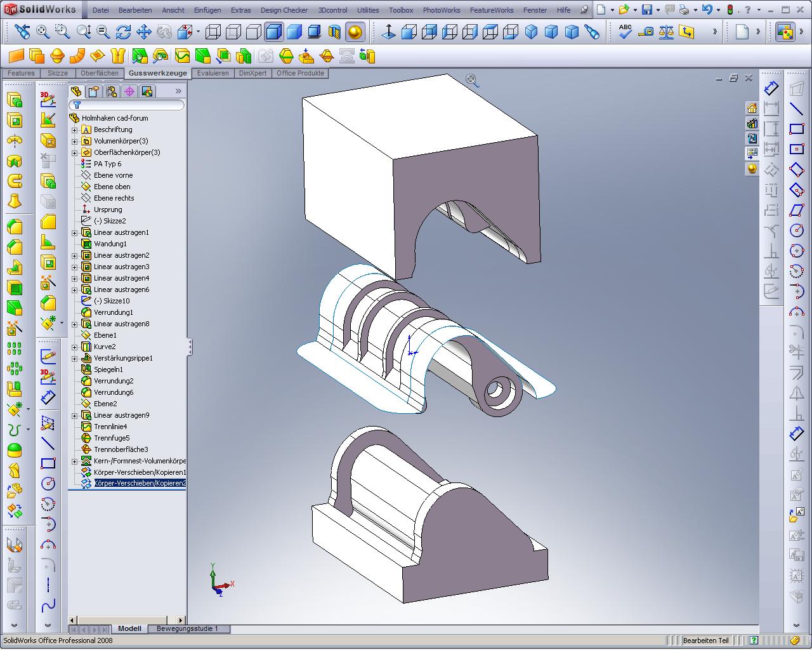Expand the Volumenkörper(3) folder

point(74,141)
